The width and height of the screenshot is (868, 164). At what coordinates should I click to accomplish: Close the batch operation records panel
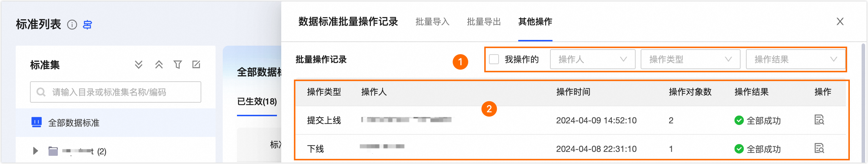tap(840, 22)
